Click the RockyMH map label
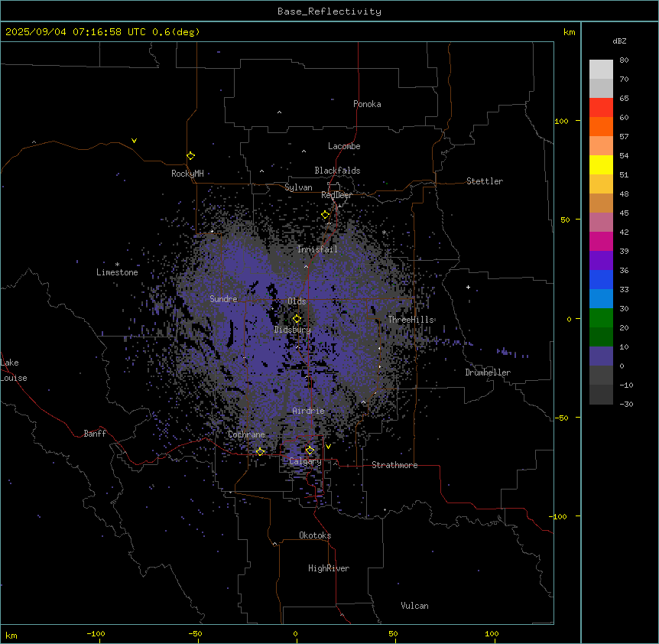Screen dimensions: 659x644 pyautogui.click(x=187, y=174)
